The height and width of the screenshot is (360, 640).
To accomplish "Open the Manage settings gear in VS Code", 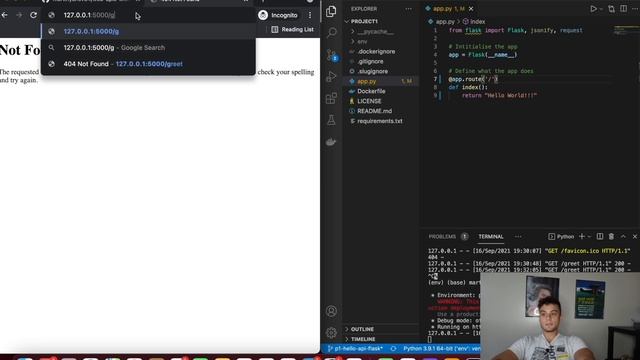I will click(x=331, y=333).
